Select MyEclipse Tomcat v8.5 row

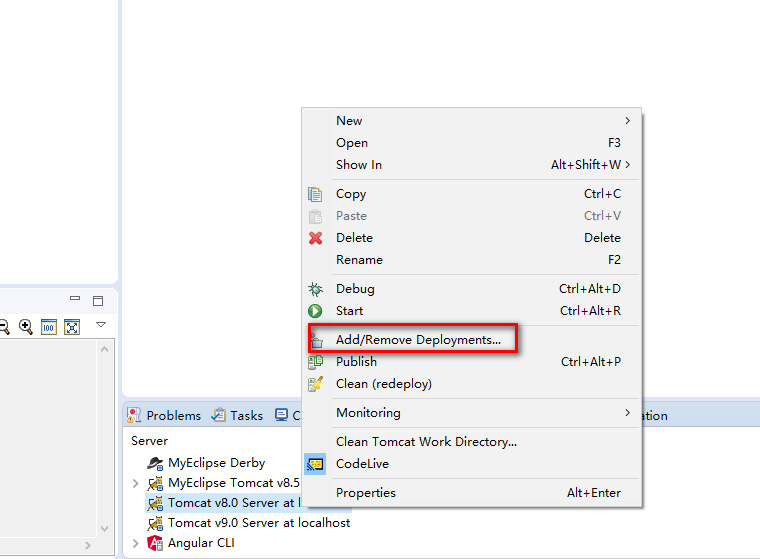coord(234,483)
